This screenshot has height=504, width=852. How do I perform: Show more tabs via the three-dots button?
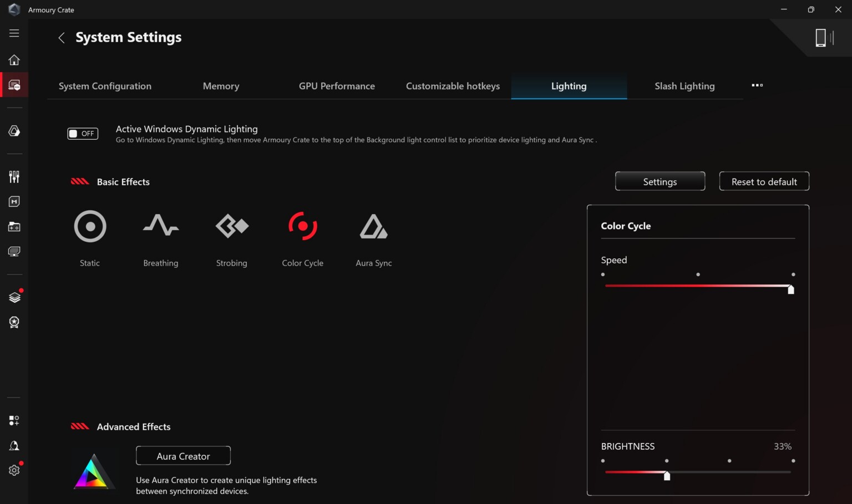click(757, 85)
